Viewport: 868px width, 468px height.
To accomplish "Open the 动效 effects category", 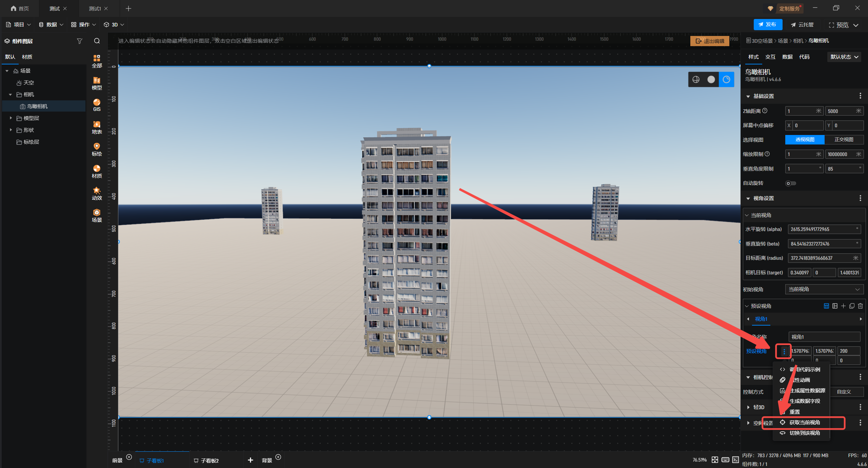I will click(97, 193).
